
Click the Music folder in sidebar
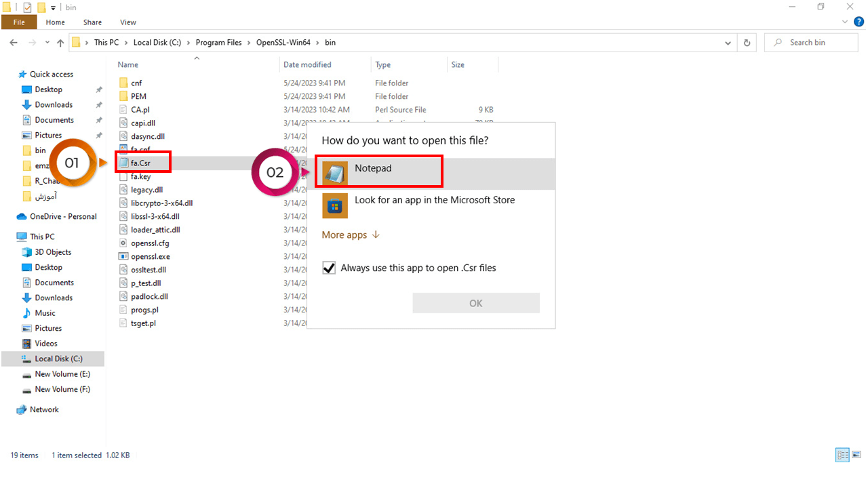pyautogui.click(x=45, y=313)
